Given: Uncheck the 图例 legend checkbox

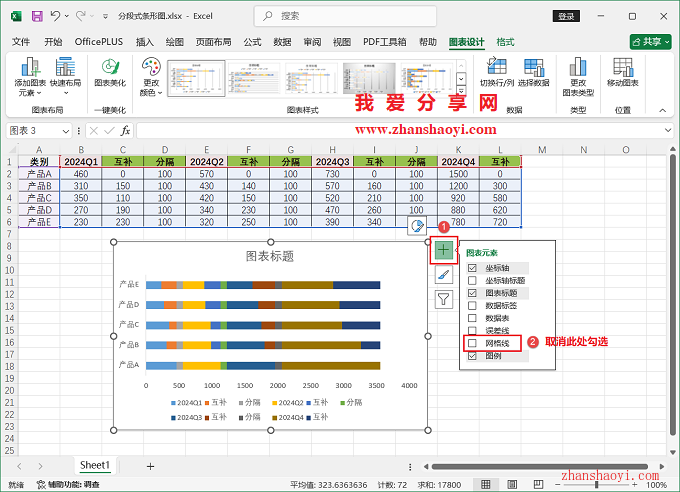Looking at the screenshot, I should tap(473, 355).
